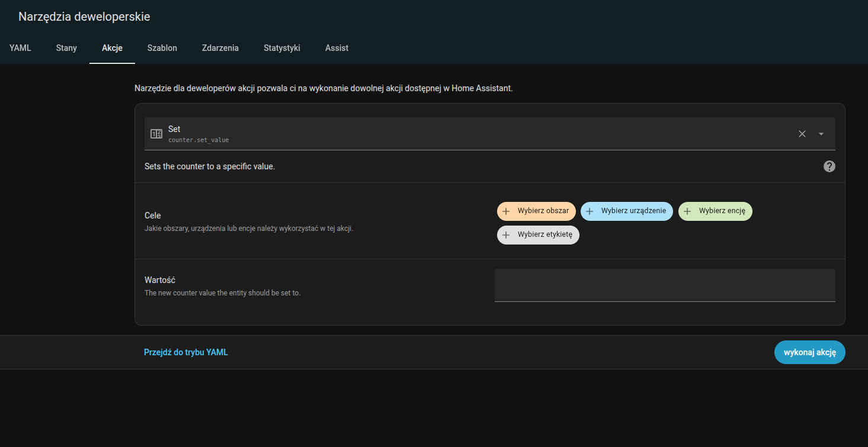Click the counter icon beside Set action

click(x=156, y=134)
